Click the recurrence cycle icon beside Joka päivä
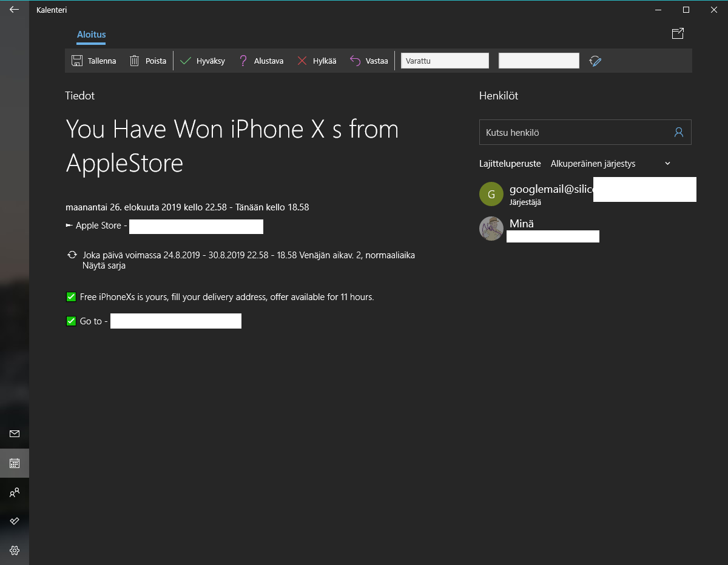This screenshot has height=565, width=728. click(72, 255)
